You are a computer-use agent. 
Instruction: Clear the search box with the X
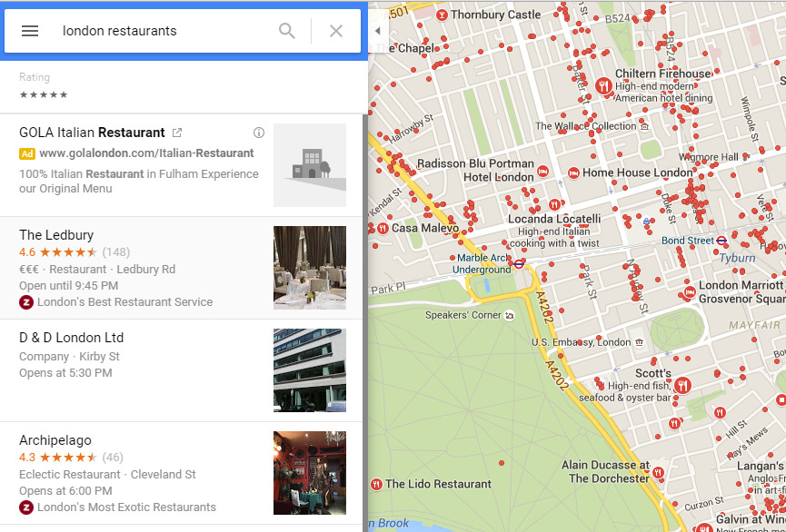tap(336, 31)
